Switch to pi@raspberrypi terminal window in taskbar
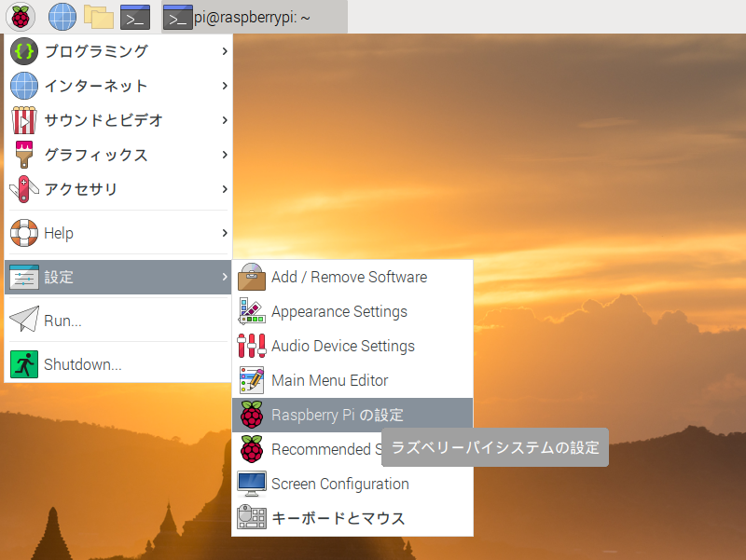746x560 pixels. 255,17
